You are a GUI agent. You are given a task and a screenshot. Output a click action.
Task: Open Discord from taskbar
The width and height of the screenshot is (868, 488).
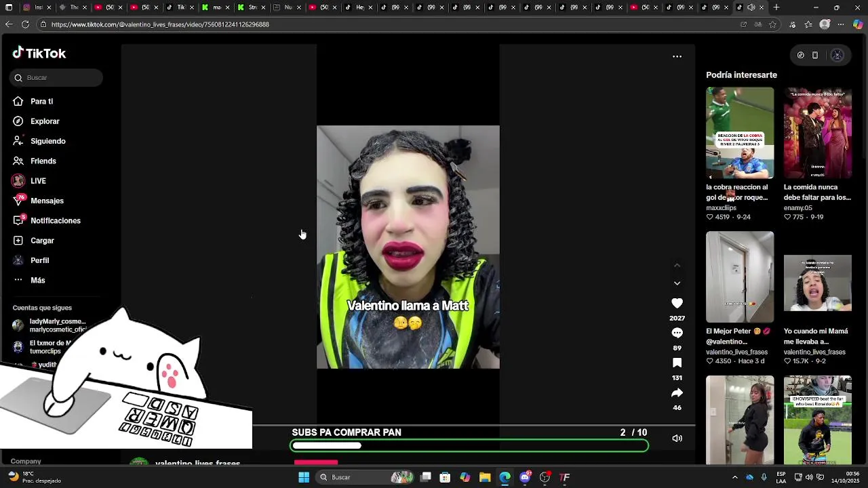(x=525, y=477)
